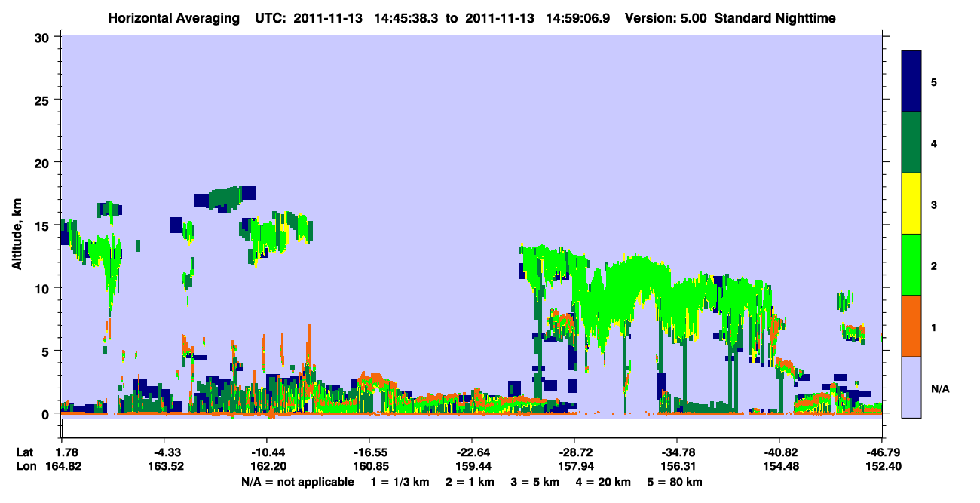Click the bright green 1 km legend swatch
This screenshot has height=503, width=980.
pos(911,265)
